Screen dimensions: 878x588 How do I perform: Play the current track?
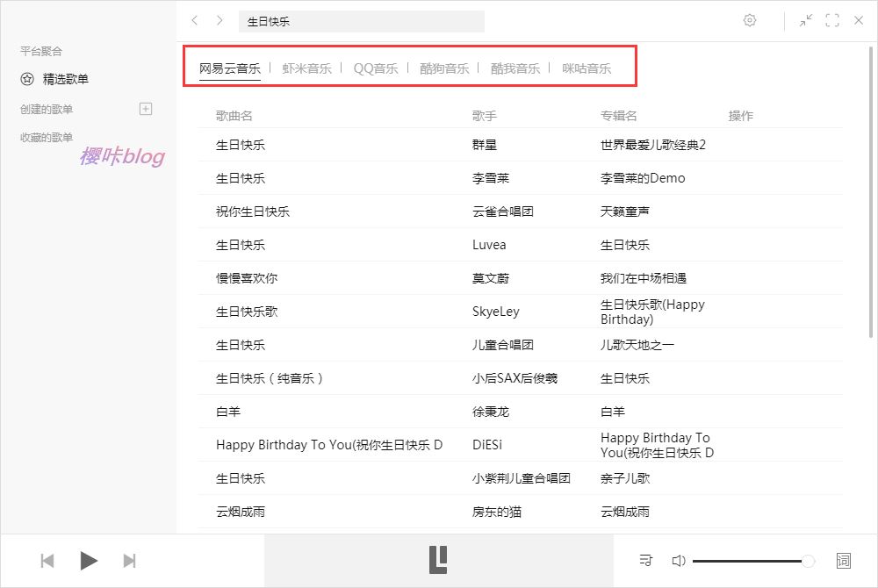[x=89, y=561]
